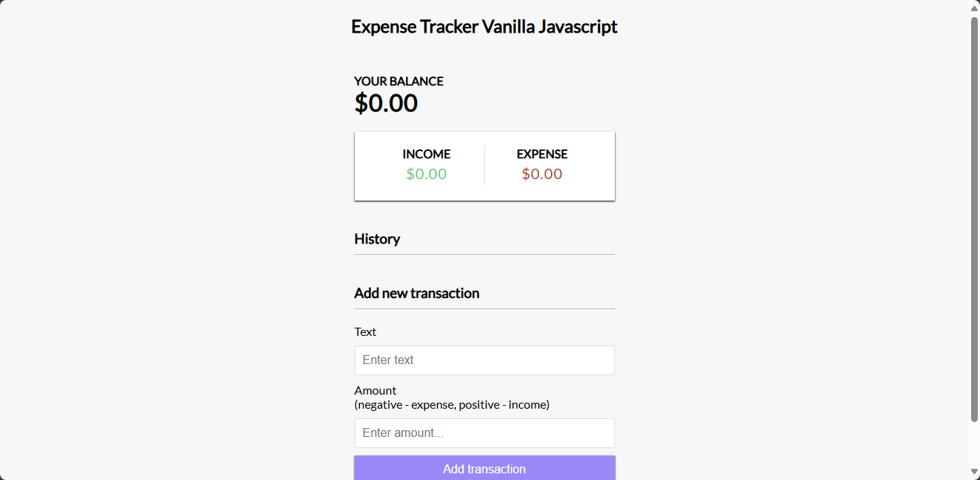
Task: Click the Enter text input field
Action: pyautogui.click(x=485, y=360)
